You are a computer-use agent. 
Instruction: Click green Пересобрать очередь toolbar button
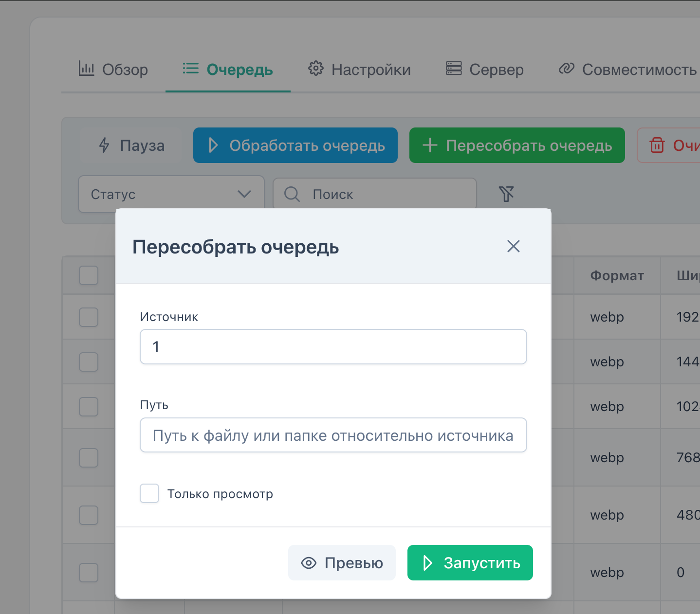coord(517,145)
